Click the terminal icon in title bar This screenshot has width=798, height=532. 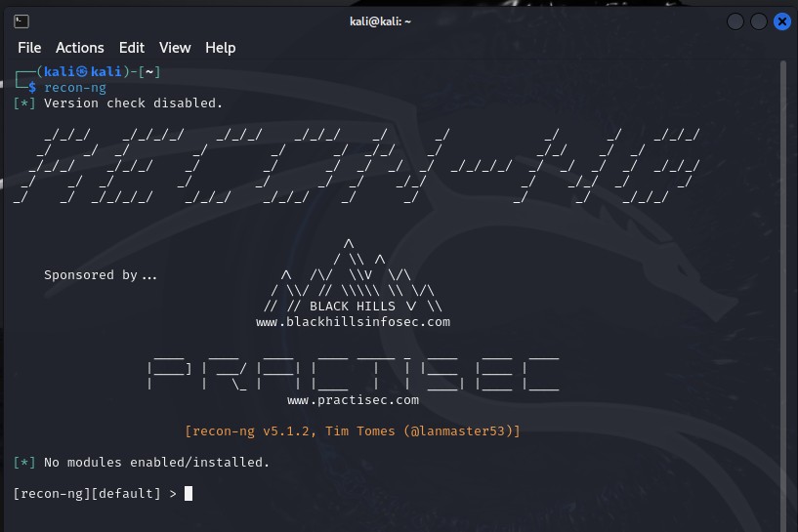tap(21, 21)
